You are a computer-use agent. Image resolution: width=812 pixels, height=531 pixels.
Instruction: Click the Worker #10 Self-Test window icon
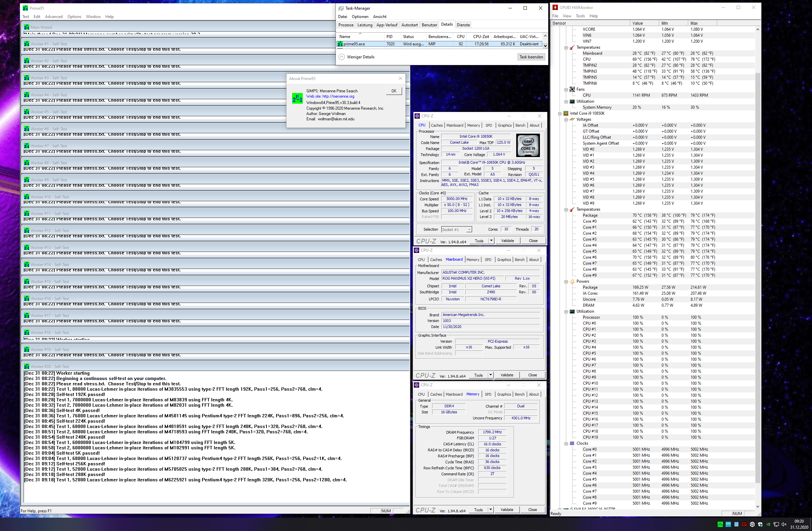point(27,197)
